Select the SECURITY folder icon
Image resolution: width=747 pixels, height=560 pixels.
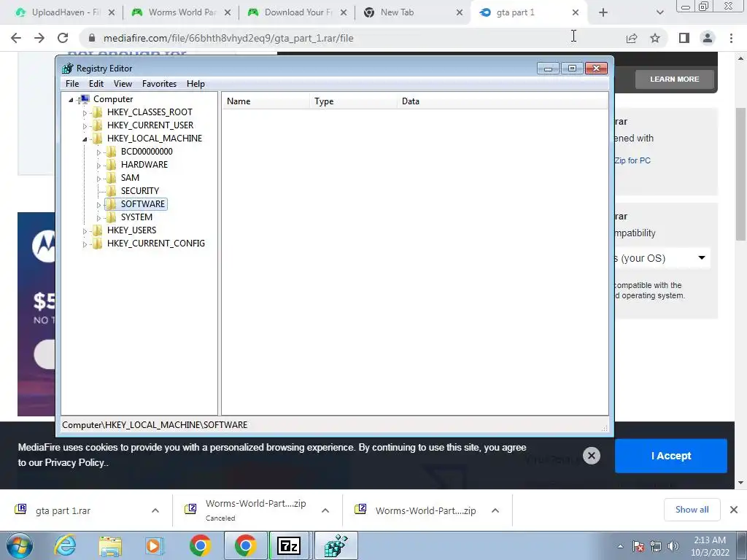click(111, 190)
